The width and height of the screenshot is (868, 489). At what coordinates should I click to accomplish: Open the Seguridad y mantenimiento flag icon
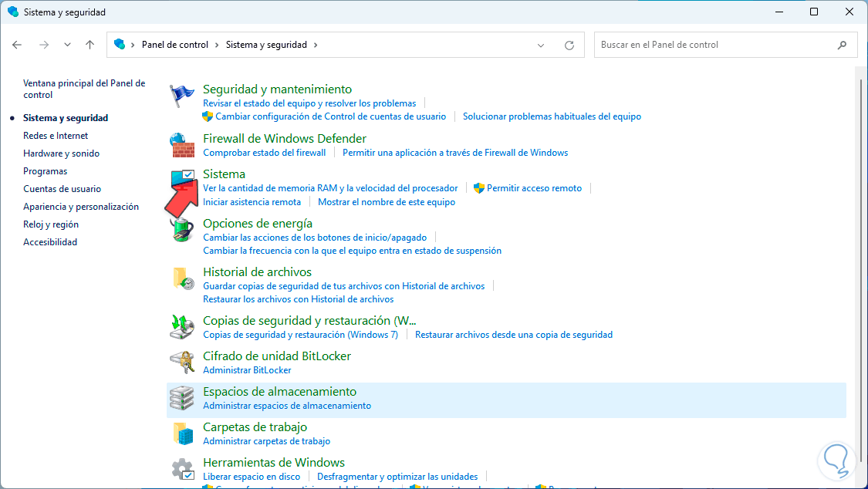(x=181, y=96)
